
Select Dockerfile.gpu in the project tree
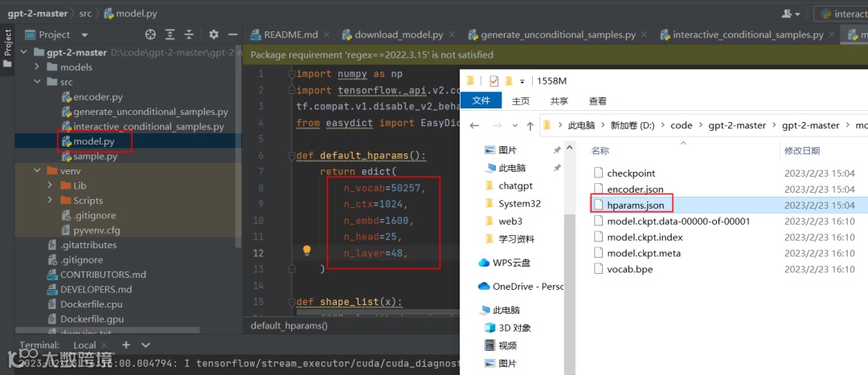click(92, 319)
